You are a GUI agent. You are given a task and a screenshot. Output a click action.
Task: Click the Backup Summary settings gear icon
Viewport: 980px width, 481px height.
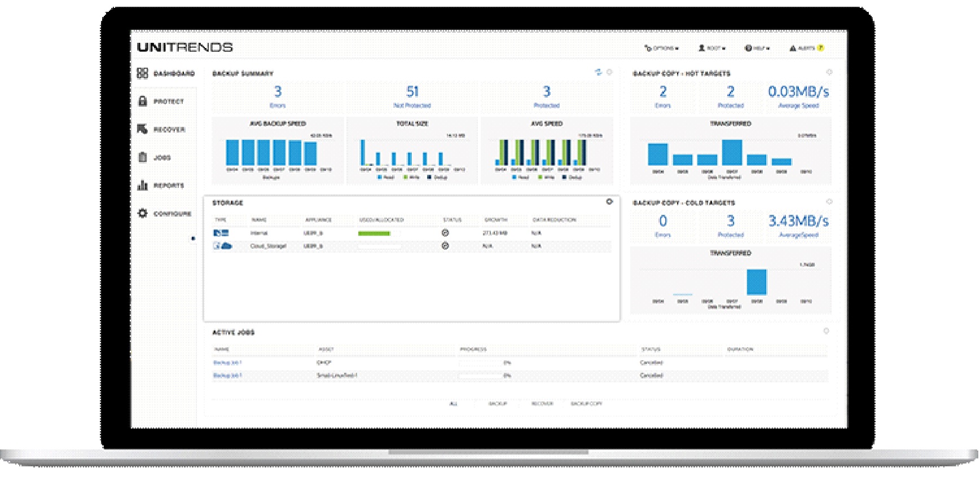coord(609,72)
